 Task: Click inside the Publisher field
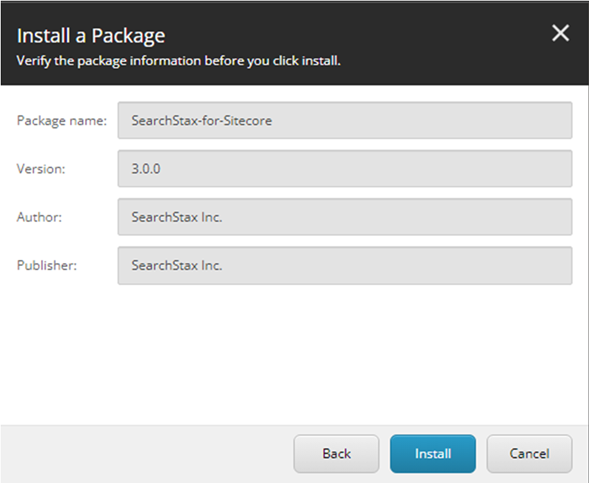click(x=345, y=266)
